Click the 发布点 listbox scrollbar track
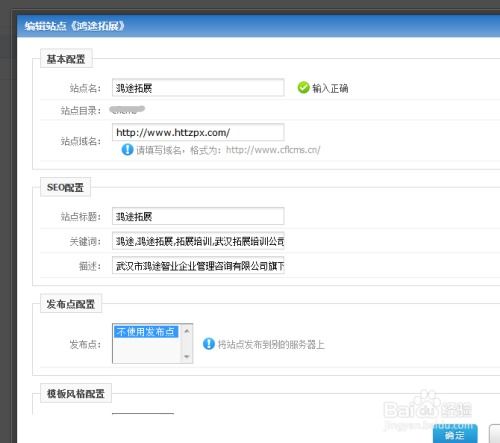 coord(187,344)
